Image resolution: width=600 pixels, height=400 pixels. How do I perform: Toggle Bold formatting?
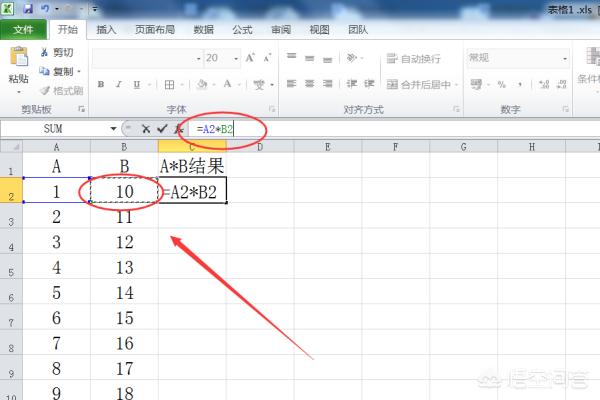click(x=101, y=84)
